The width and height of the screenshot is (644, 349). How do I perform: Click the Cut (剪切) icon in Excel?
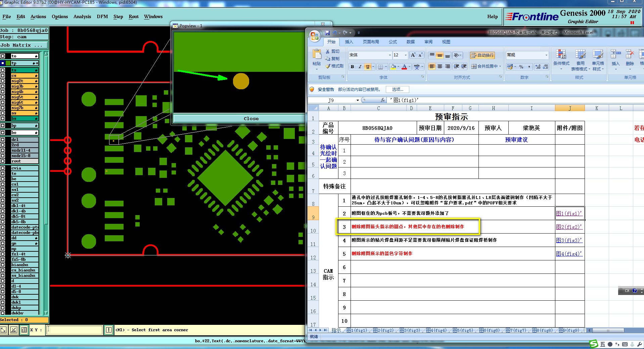tap(328, 51)
